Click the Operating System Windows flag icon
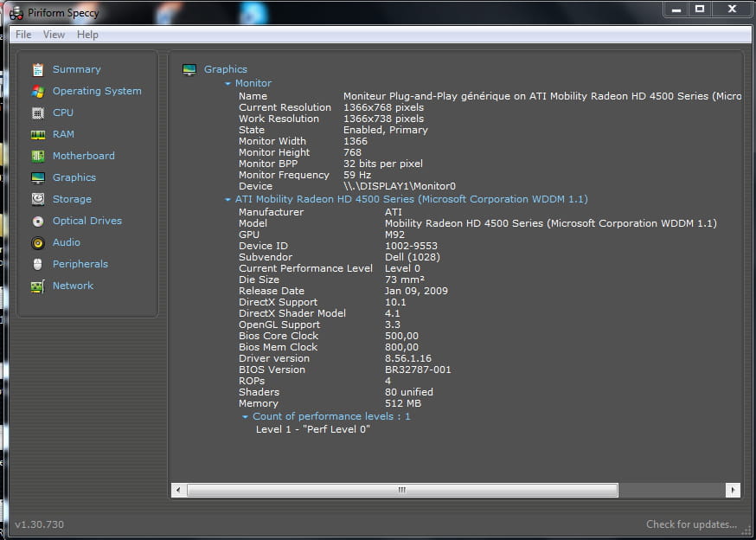This screenshot has height=540, width=756. coord(37,91)
